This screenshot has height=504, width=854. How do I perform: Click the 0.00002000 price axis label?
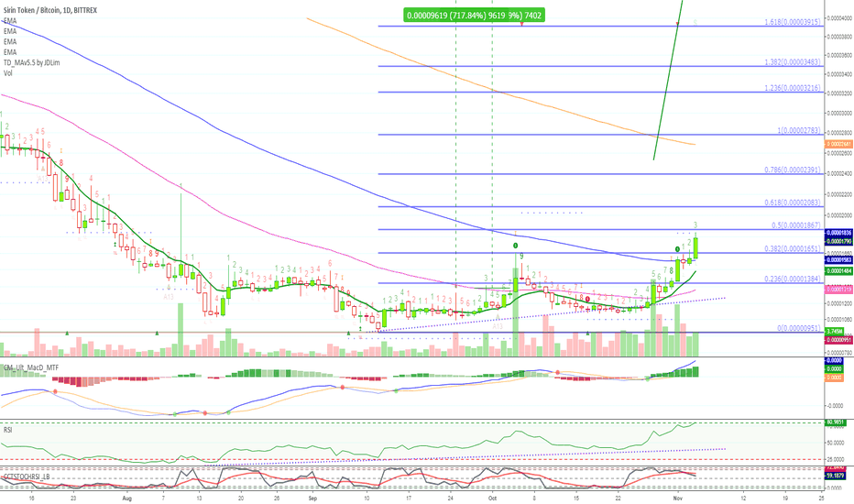tap(839, 215)
